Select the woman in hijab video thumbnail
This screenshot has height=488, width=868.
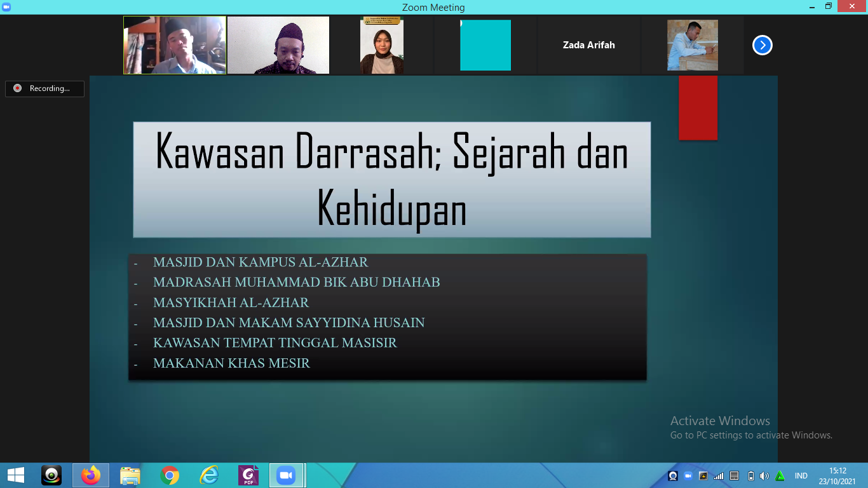tap(382, 45)
